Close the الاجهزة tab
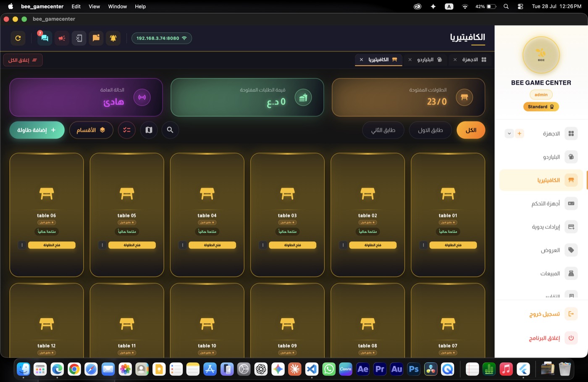588x382 pixels. [x=455, y=60]
